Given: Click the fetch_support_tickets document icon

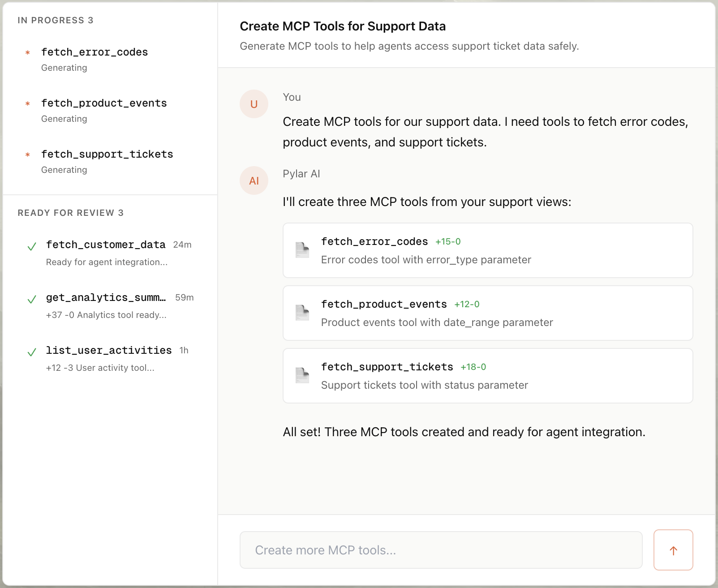Looking at the screenshot, I should 302,376.
